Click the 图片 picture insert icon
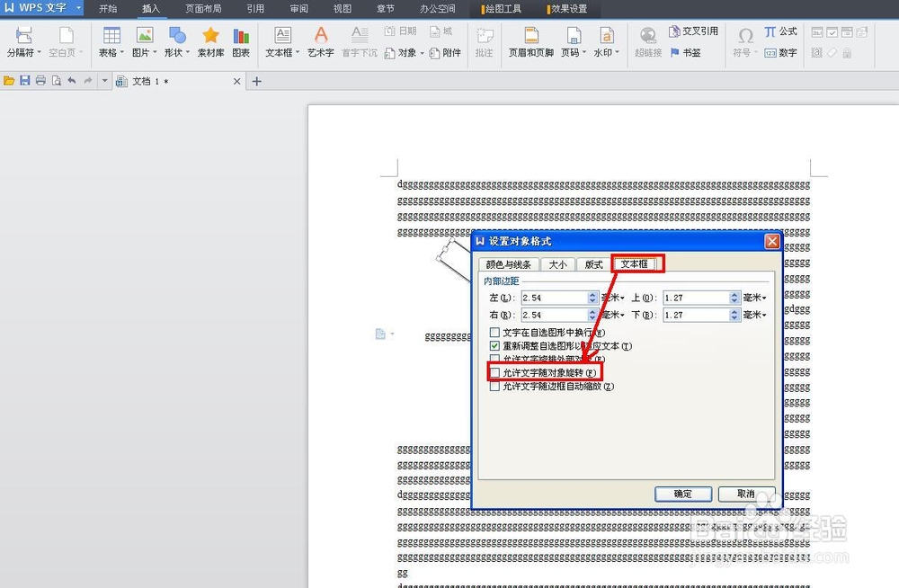Viewport: 899px width, 588px height. point(145,36)
